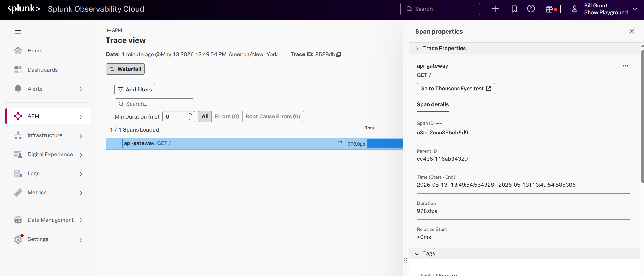The height and width of the screenshot is (276, 644).
Task: Click the Logs icon
Action: click(x=18, y=173)
